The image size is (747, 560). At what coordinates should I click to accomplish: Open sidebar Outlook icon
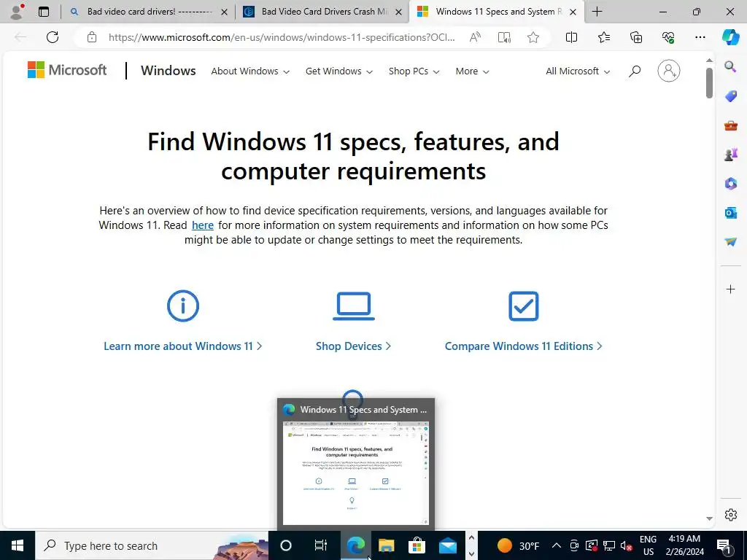pyautogui.click(x=730, y=213)
